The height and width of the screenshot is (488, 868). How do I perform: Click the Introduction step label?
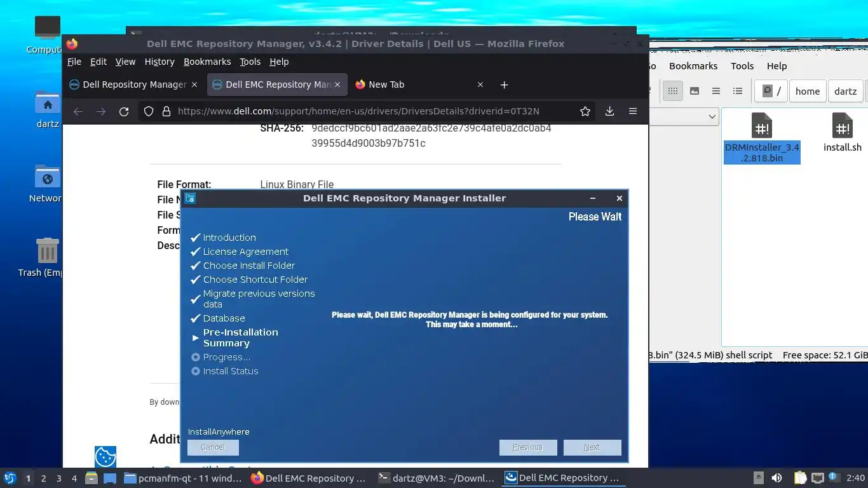tap(229, 238)
